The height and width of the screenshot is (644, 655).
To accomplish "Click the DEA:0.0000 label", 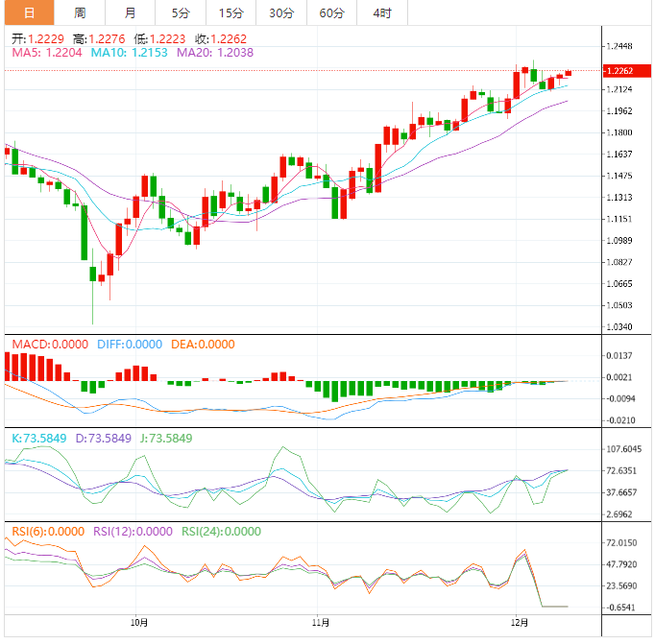I will tap(203, 345).
